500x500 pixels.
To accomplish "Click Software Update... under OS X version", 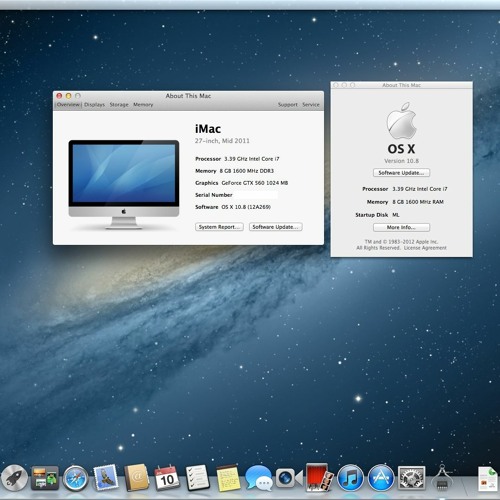I will [x=401, y=173].
